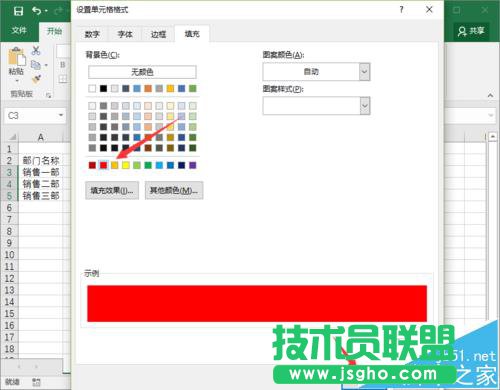Pick the light green standard swatch
This screenshot has width=500, height=390.
[137, 165]
